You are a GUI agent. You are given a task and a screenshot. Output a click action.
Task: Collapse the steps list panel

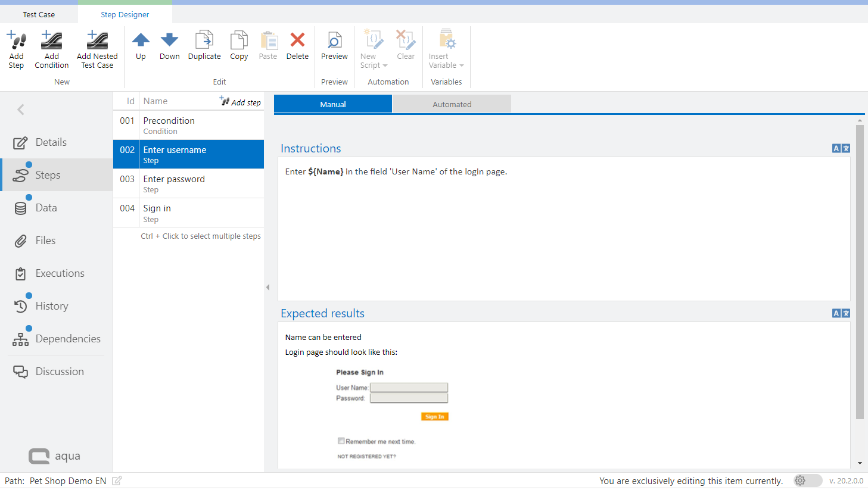[x=267, y=288]
